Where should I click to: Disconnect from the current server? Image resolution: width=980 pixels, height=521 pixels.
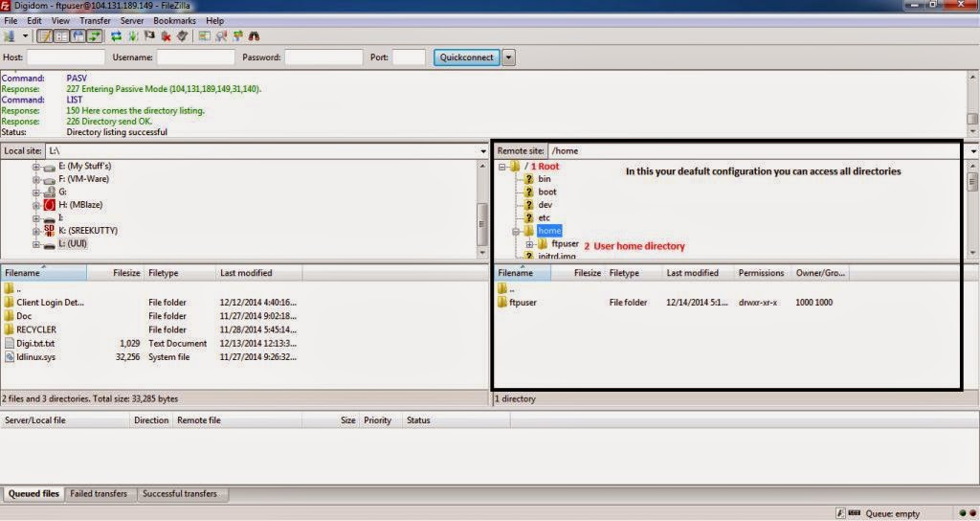[166, 36]
